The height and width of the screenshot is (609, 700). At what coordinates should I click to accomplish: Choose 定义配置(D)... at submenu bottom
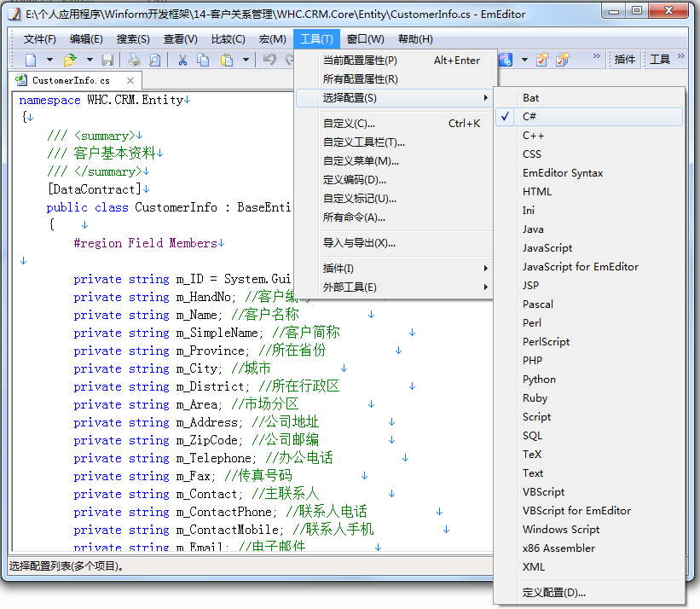589,593
